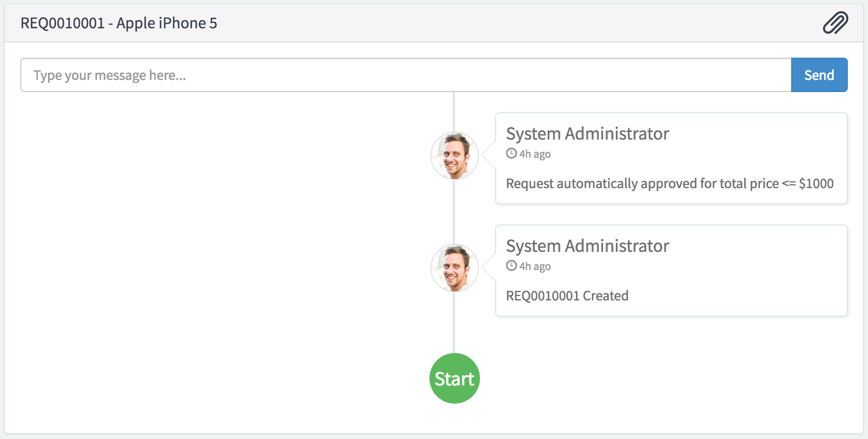Click timeline line between the two avatars

pos(454,212)
